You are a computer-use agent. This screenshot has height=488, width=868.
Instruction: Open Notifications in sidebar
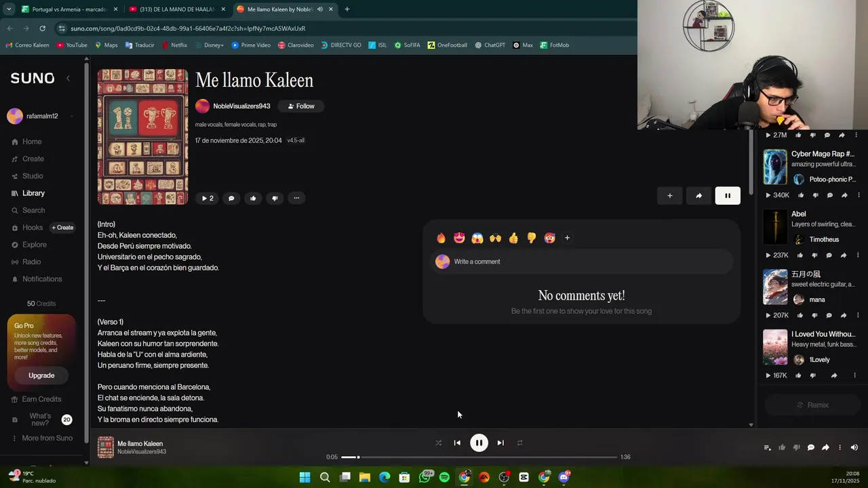click(x=37, y=279)
